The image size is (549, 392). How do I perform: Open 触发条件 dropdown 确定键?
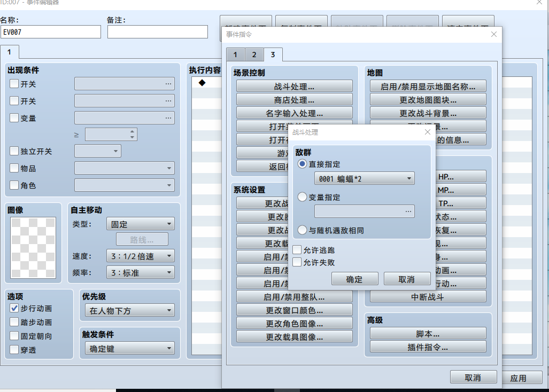pyautogui.click(x=129, y=348)
